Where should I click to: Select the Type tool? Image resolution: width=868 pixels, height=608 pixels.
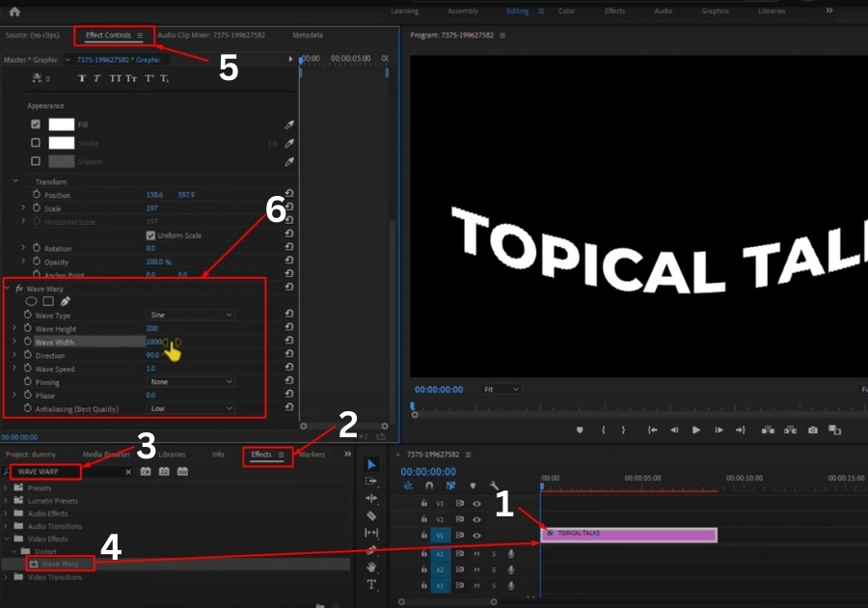click(371, 584)
